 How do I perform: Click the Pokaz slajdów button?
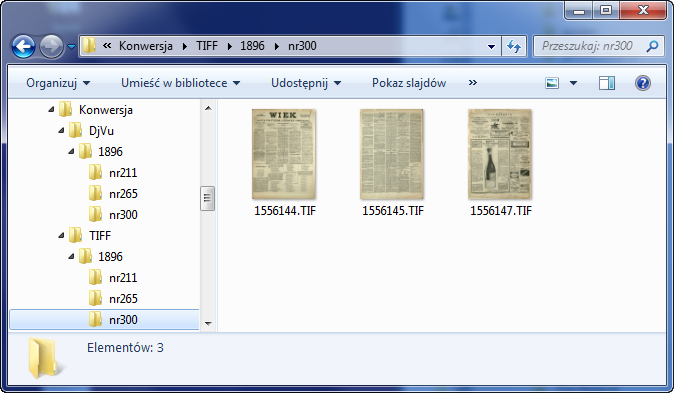(409, 83)
